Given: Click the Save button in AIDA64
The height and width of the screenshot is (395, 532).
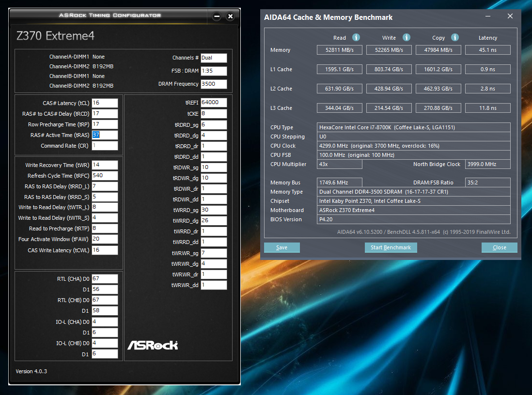Looking at the screenshot, I should point(282,247).
